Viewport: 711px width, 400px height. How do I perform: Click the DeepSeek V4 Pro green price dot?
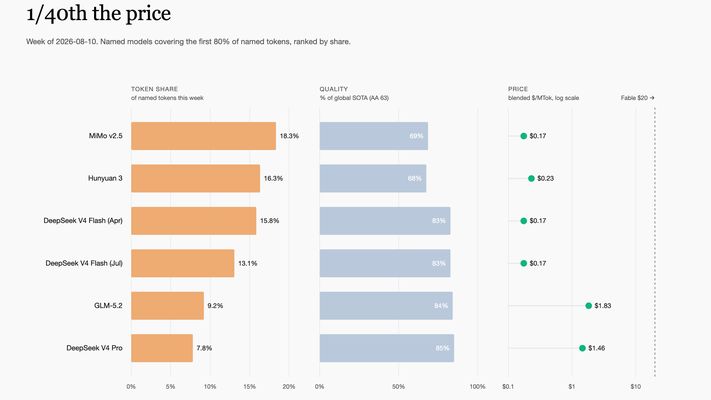[582, 348]
